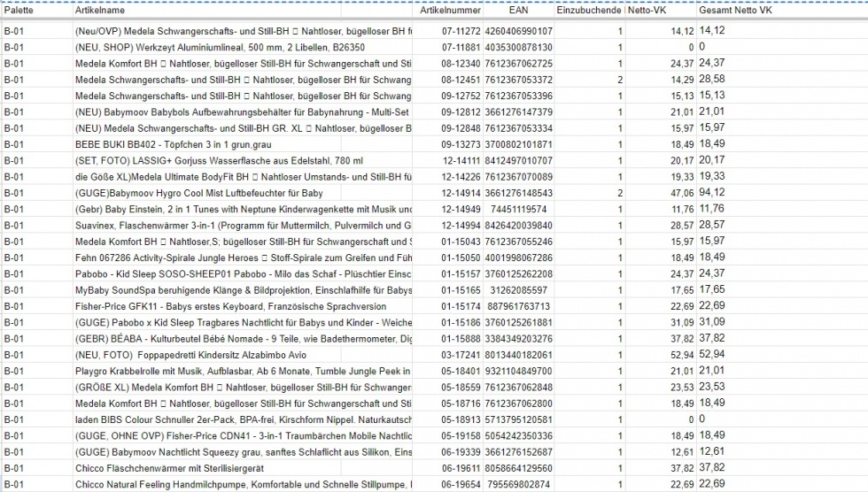868x492 pixels.
Task: Click EAN 7612367053334
Action: click(x=518, y=128)
